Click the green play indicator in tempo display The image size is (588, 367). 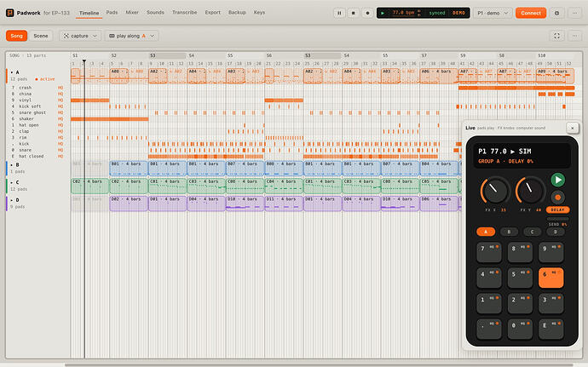point(383,13)
